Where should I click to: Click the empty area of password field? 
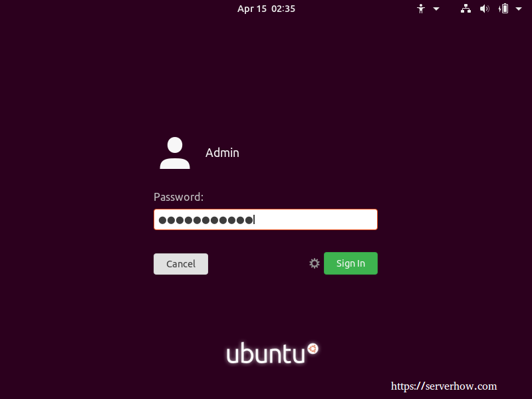coord(315,219)
